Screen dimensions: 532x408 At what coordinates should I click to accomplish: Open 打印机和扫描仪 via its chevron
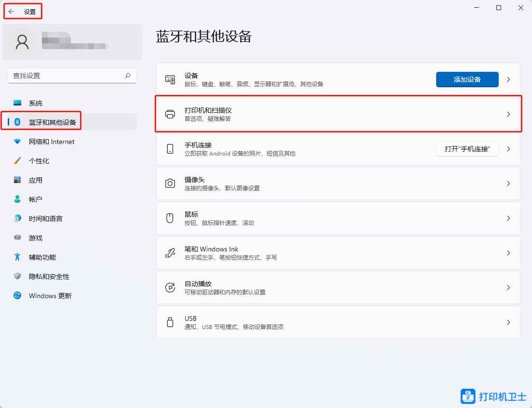point(508,114)
